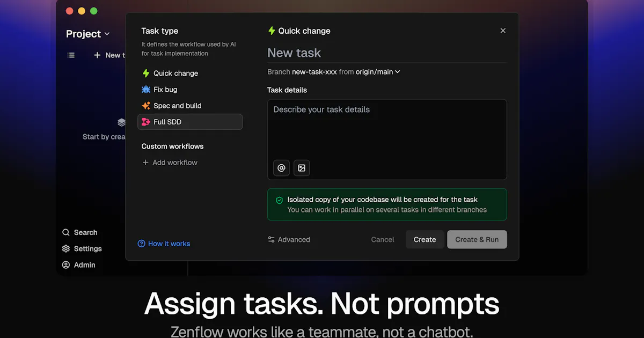Open Settings in the sidebar
Viewport: 644px width, 338px height.
[x=82, y=248]
